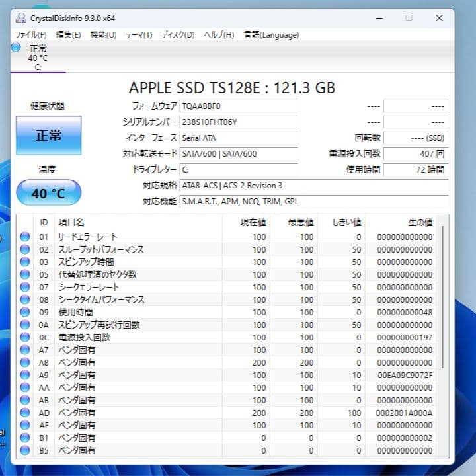The width and height of the screenshot is (476, 476).
Task: Click the interface field Serial ATA
Action: point(239,138)
